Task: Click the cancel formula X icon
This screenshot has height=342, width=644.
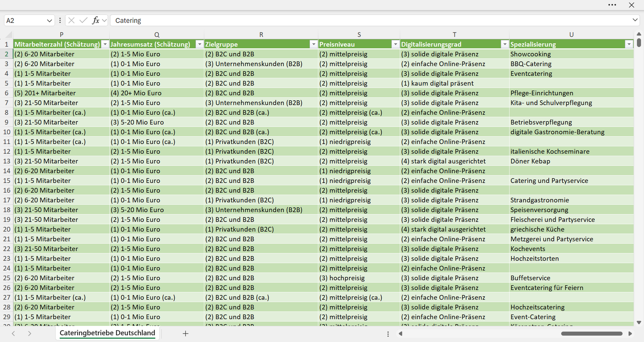Action: [72, 20]
